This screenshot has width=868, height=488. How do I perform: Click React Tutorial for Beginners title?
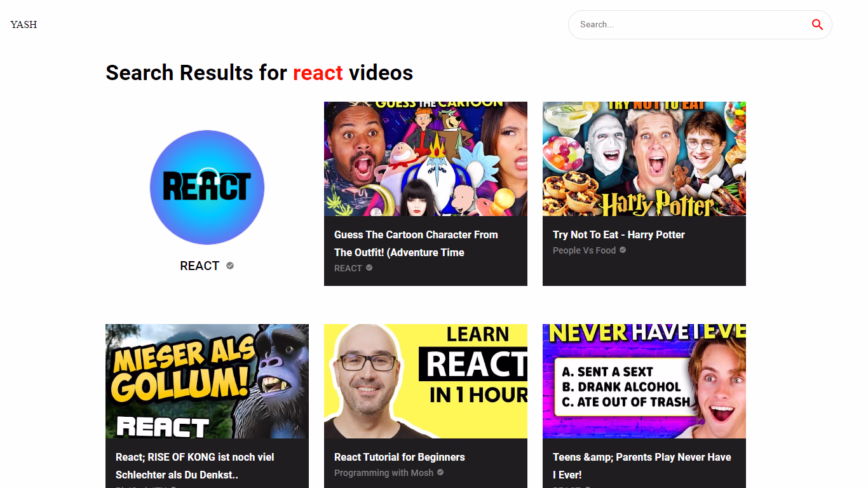(400, 457)
